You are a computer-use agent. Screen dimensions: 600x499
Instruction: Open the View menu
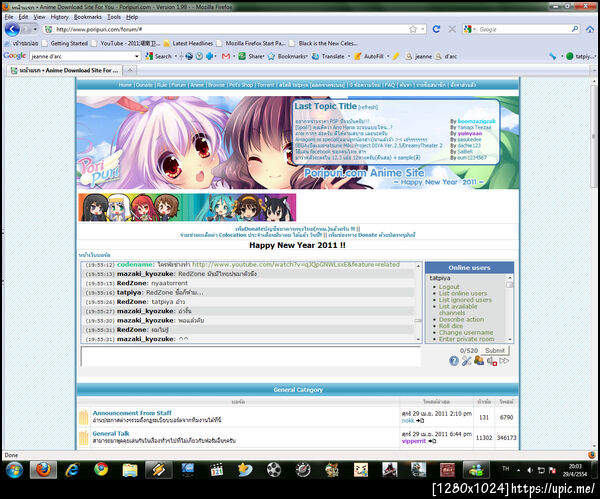[x=39, y=17]
